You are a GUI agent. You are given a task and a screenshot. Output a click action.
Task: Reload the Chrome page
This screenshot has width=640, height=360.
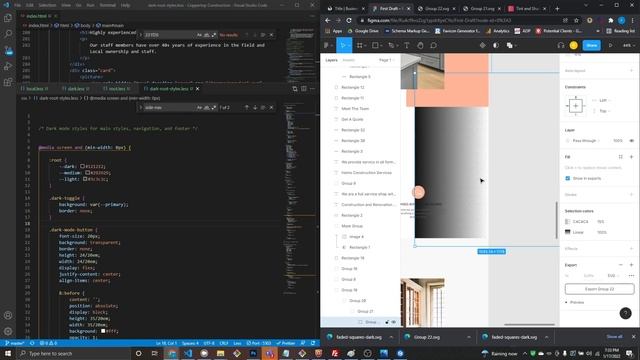(349, 20)
